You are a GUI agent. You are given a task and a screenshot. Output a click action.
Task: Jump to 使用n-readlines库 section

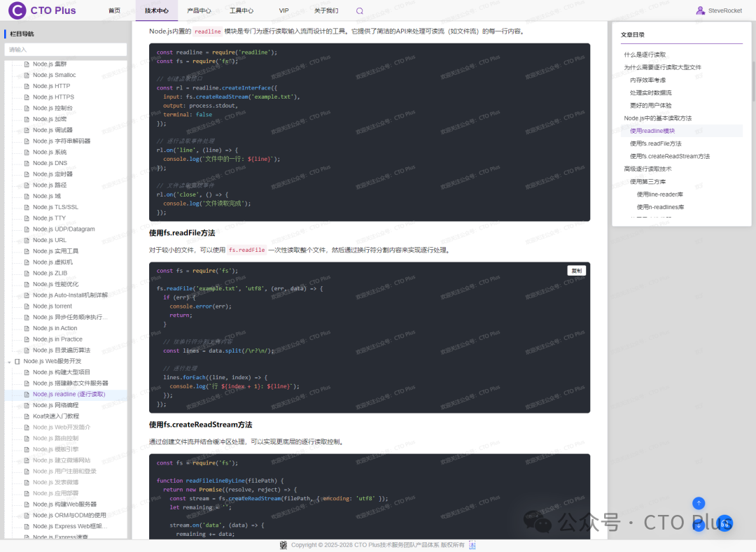tap(660, 207)
